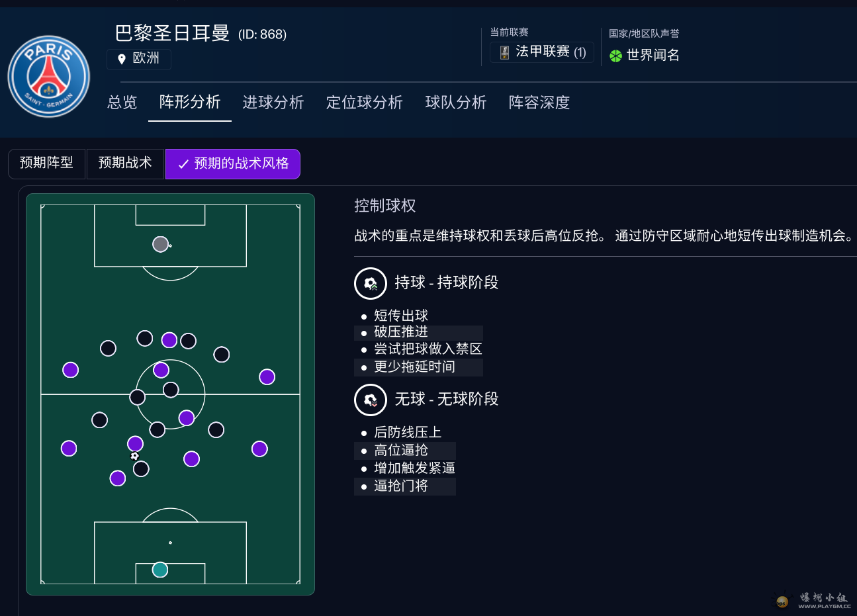Click the location pin icon beside 欧洲

[121, 59]
